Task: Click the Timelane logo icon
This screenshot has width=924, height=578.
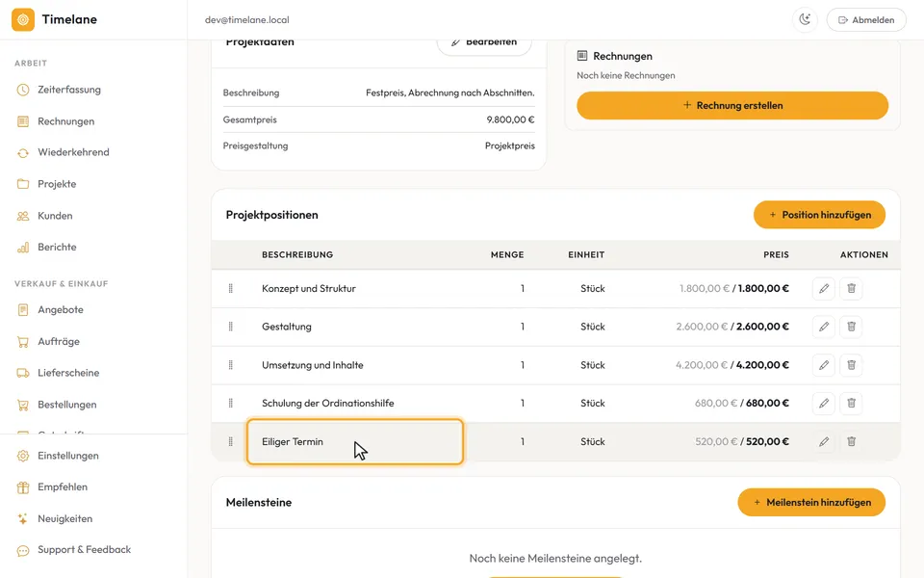Action: tap(23, 19)
